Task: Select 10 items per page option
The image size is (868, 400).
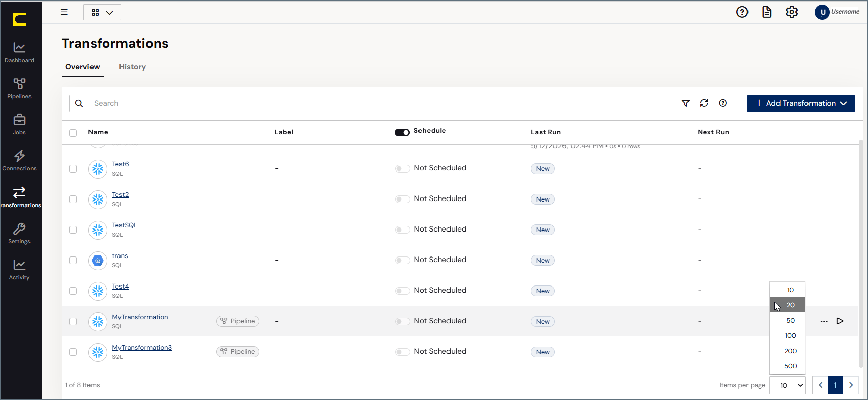Action: tap(787, 290)
